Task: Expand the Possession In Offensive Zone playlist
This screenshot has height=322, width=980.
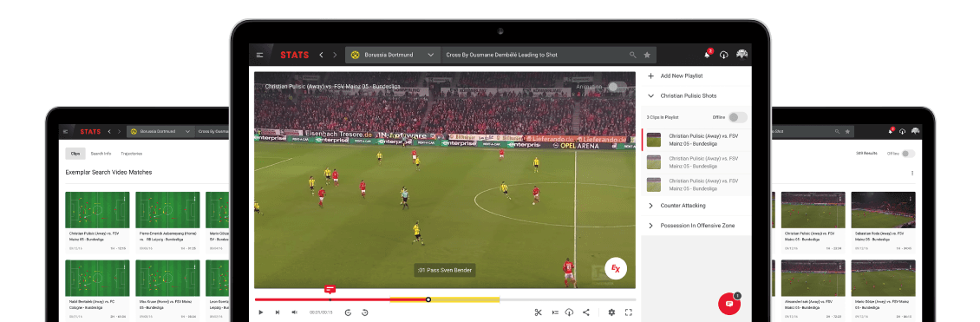Action: (x=696, y=226)
